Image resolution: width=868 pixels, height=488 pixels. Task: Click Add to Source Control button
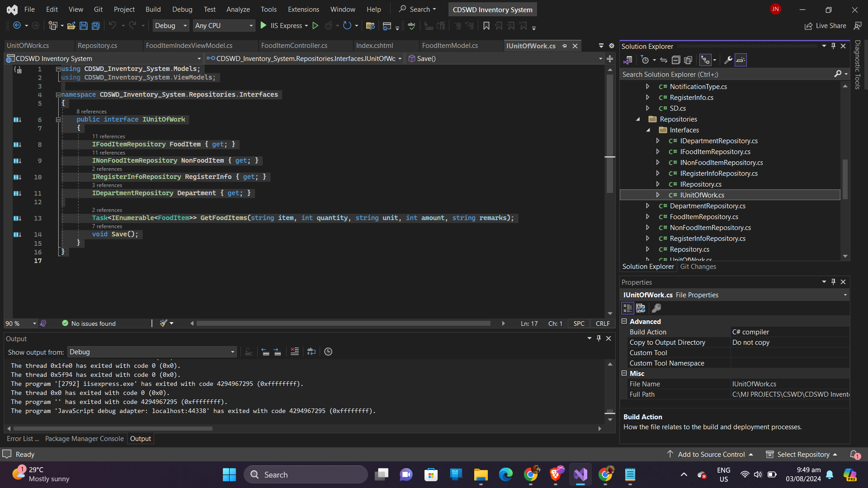pyautogui.click(x=711, y=455)
